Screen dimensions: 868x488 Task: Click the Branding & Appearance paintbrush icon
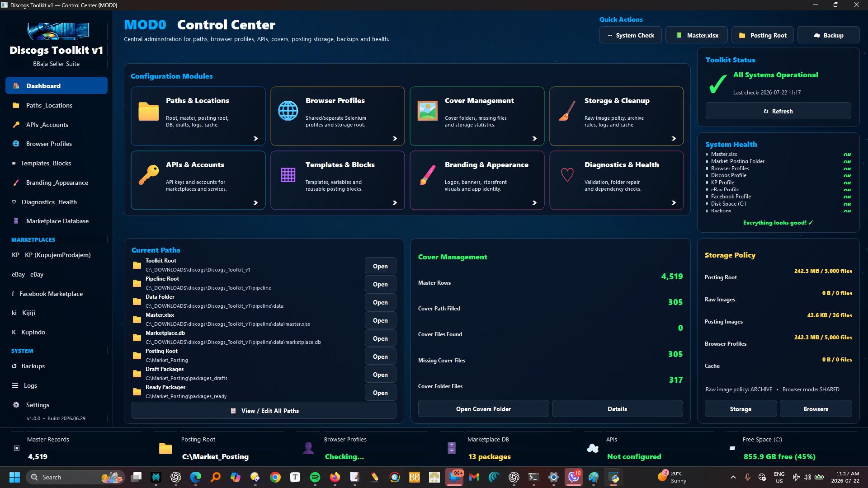[427, 175]
